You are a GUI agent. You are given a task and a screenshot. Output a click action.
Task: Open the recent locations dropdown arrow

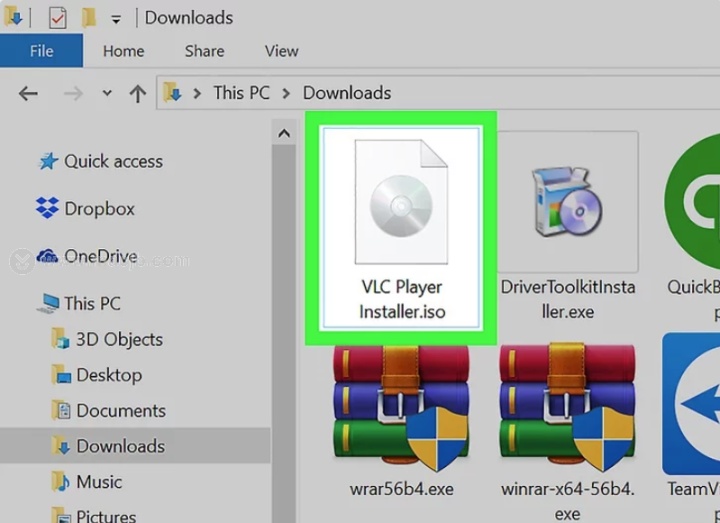(107, 93)
